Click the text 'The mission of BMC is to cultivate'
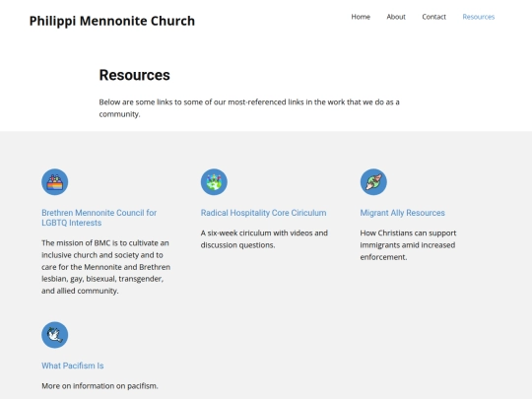 tap(105, 267)
